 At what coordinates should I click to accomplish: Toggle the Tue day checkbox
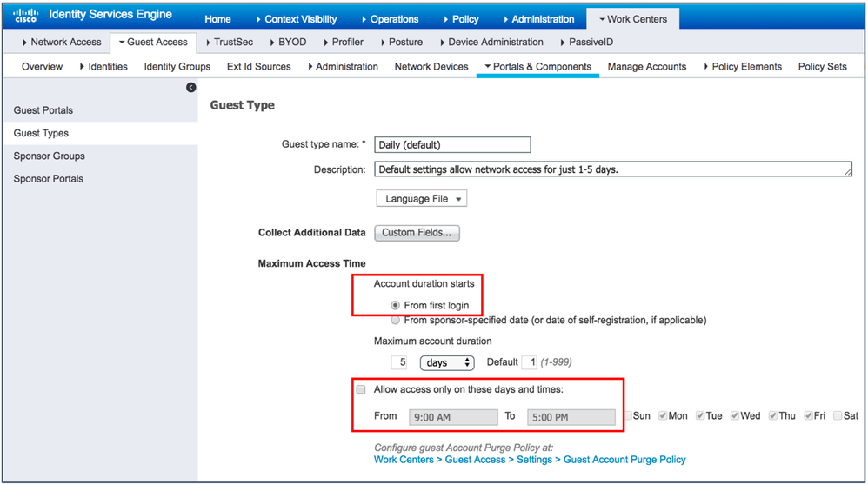tap(700, 416)
